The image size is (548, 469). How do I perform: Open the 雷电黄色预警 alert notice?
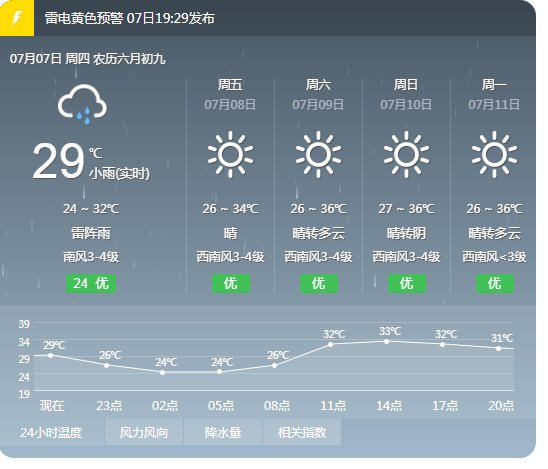[130, 18]
